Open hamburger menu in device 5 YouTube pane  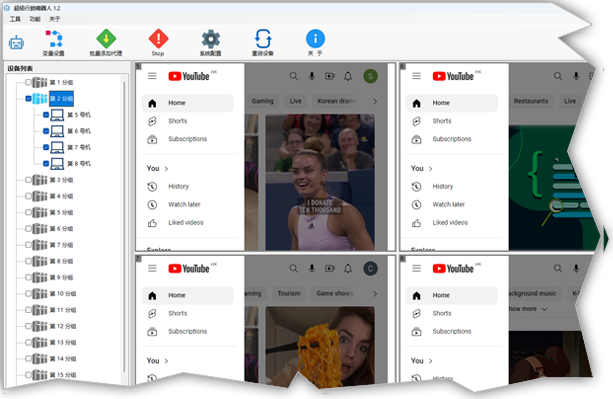pyautogui.click(x=152, y=76)
